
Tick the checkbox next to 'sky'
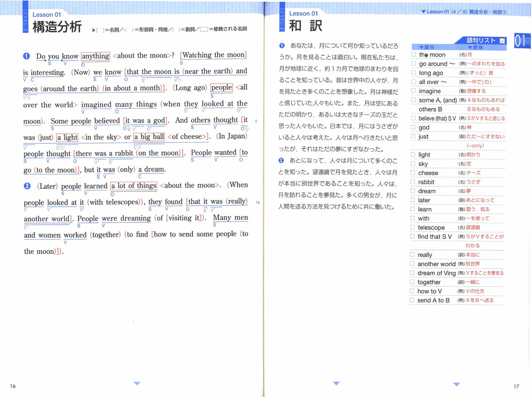pyautogui.click(x=413, y=163)
